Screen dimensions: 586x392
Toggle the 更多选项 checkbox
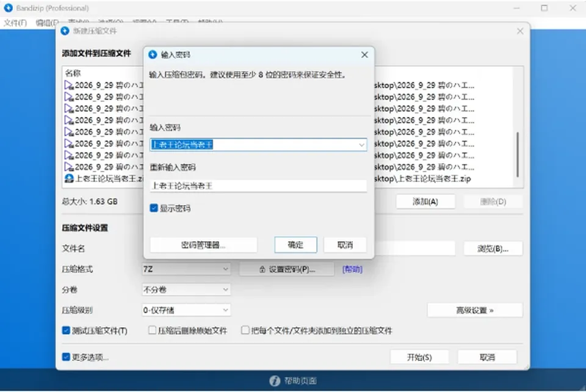point(66,357)
